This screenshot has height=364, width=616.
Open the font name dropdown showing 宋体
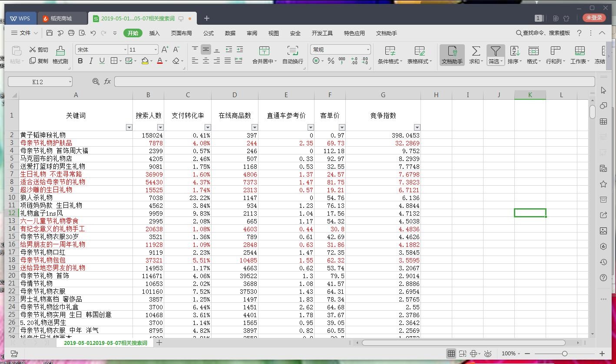coord(126,50)
